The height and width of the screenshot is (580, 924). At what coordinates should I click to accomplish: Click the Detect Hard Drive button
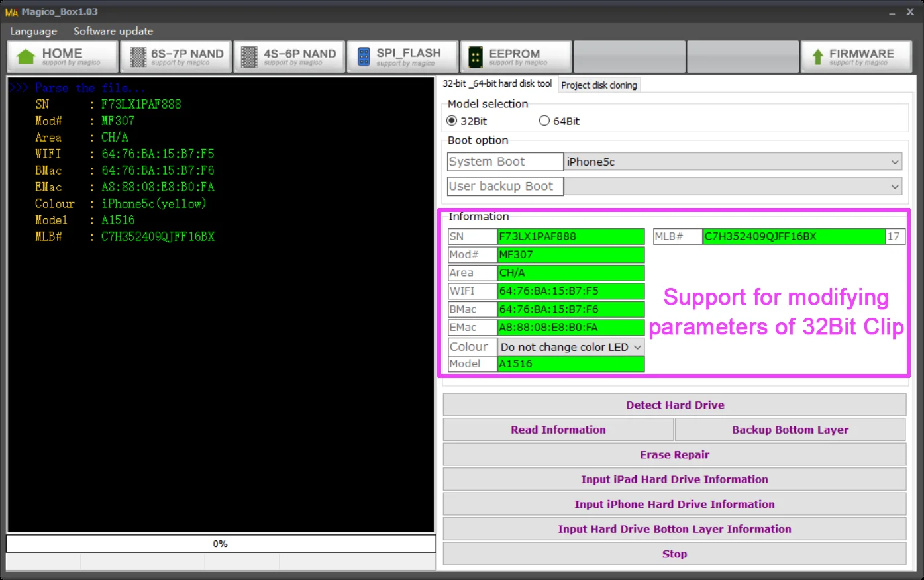pos(674,405)
